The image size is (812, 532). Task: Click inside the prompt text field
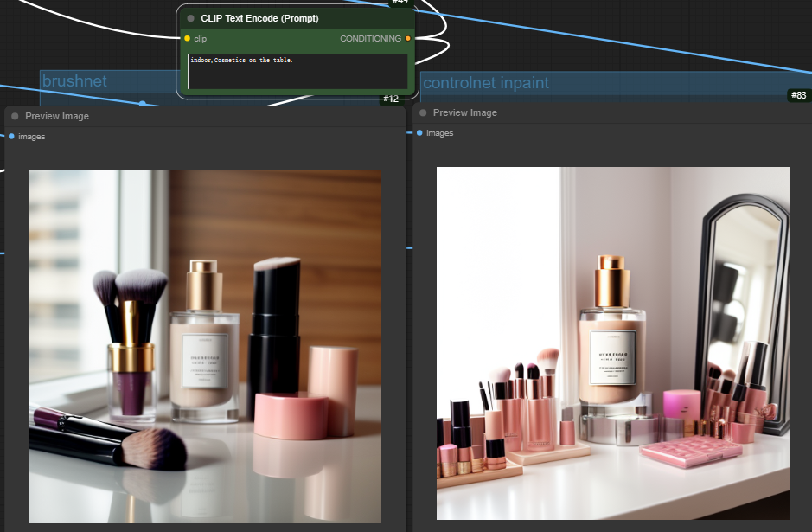pos(298,71)
